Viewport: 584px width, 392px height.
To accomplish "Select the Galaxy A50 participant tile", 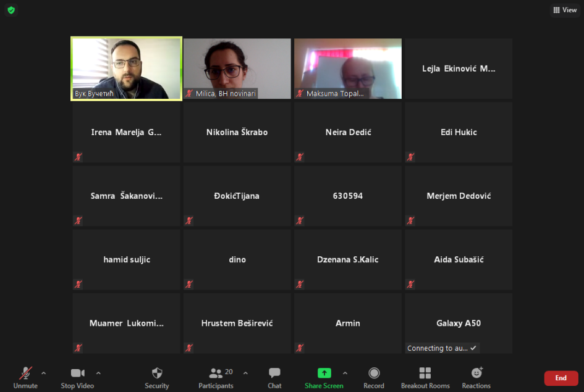I will (459, 323).
